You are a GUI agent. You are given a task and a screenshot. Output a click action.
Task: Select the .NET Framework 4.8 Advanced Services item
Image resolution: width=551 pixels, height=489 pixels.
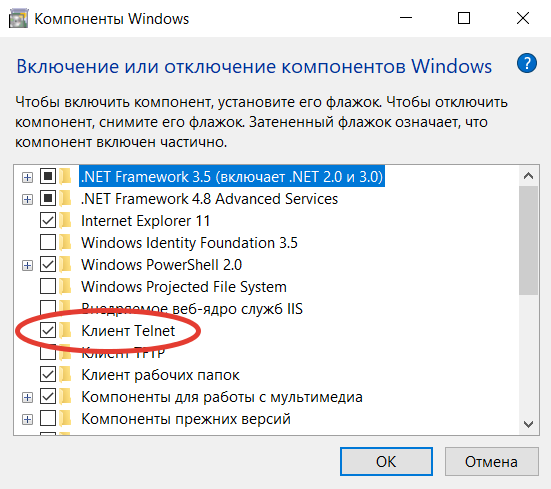coord(209,199)
